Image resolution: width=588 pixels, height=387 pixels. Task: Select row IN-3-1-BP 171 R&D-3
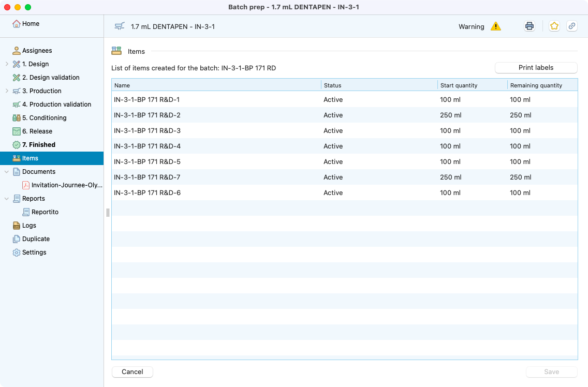[345, 130]
